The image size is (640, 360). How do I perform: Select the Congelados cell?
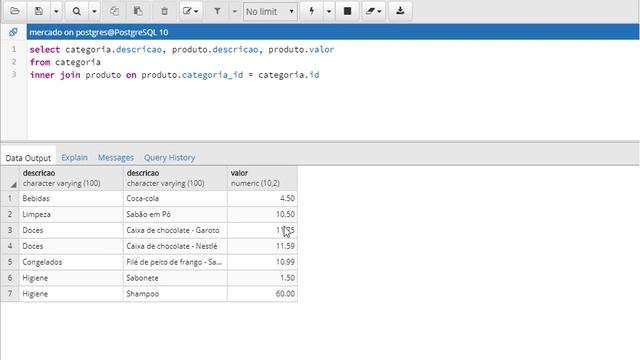[71, 262]
